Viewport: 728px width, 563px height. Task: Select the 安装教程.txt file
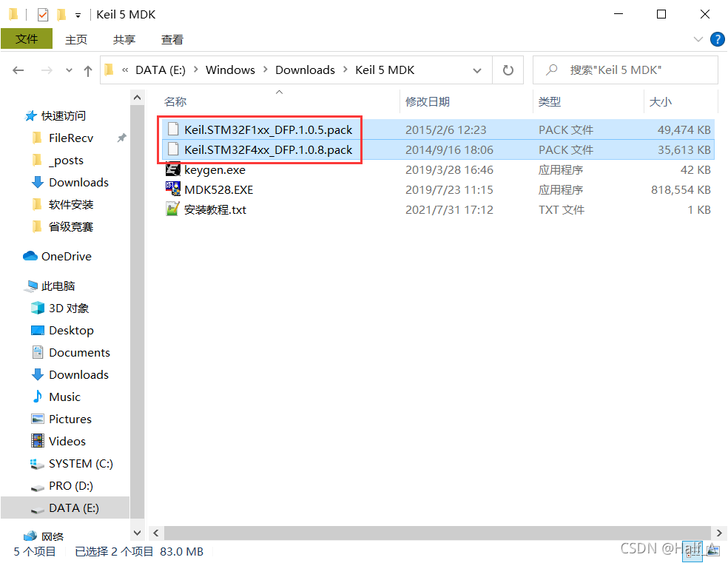click(215, 210)
